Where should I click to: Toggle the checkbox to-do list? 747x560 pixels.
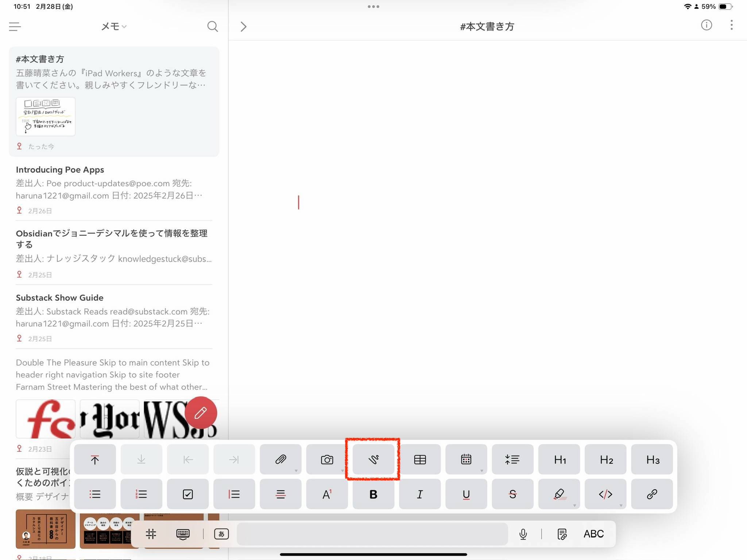point(188,494)
